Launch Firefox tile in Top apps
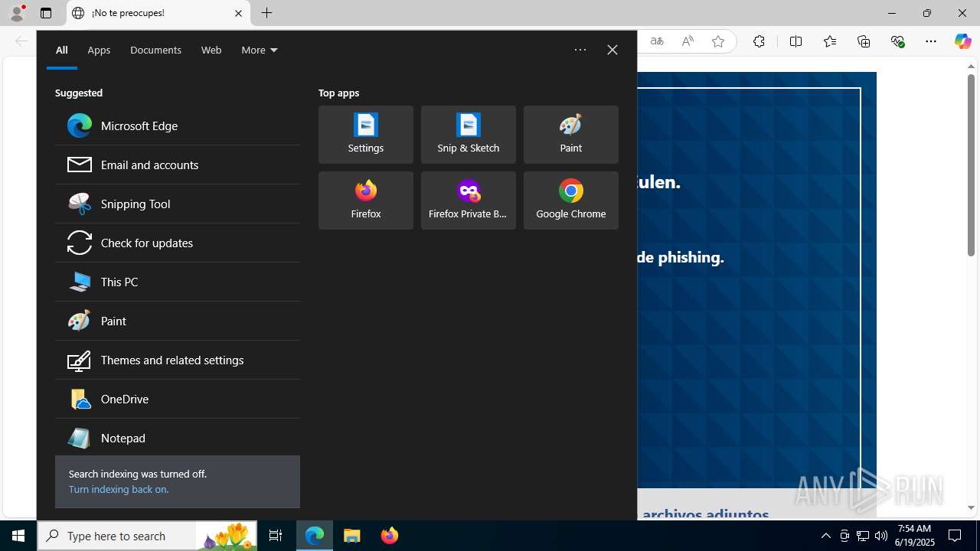 (366, 201)
